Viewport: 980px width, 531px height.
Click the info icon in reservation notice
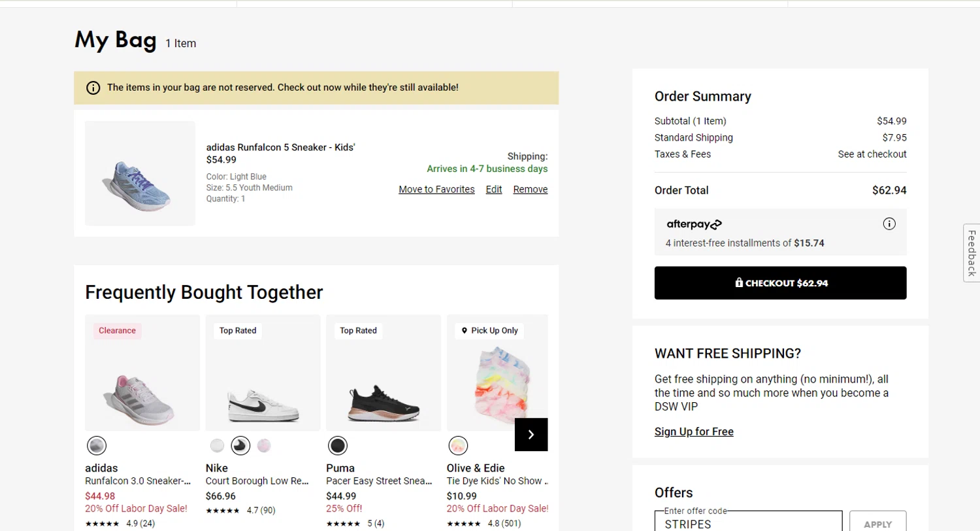click(x=93, y=88)
